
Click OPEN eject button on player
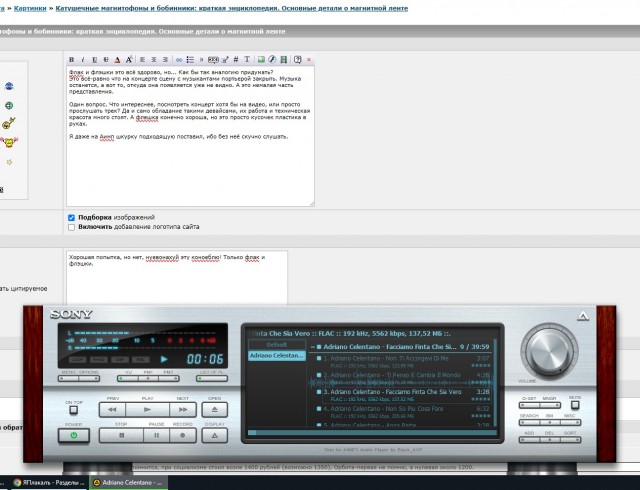(x=215, y=409)
